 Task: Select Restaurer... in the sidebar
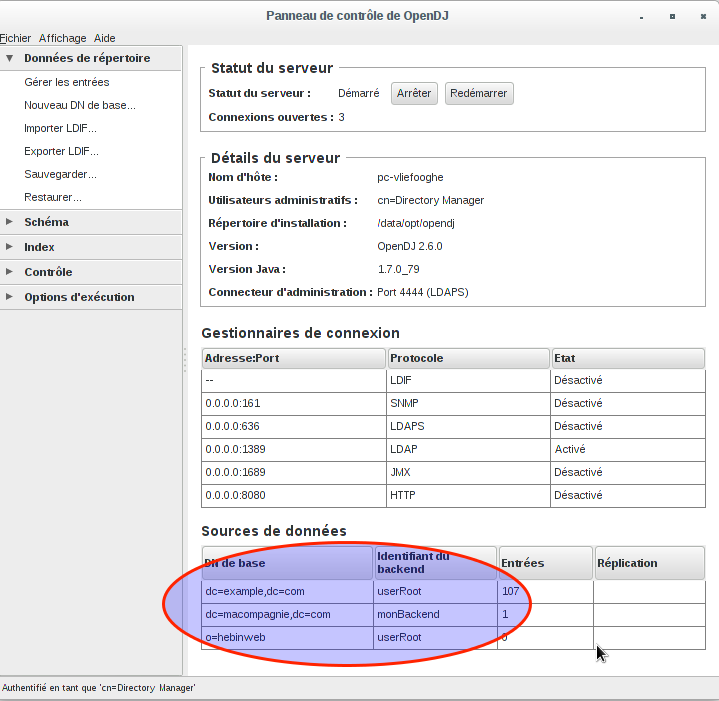point(53,197)
